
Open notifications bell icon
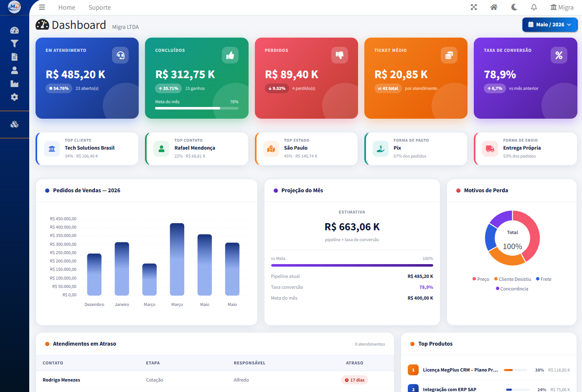coord(534,7)
